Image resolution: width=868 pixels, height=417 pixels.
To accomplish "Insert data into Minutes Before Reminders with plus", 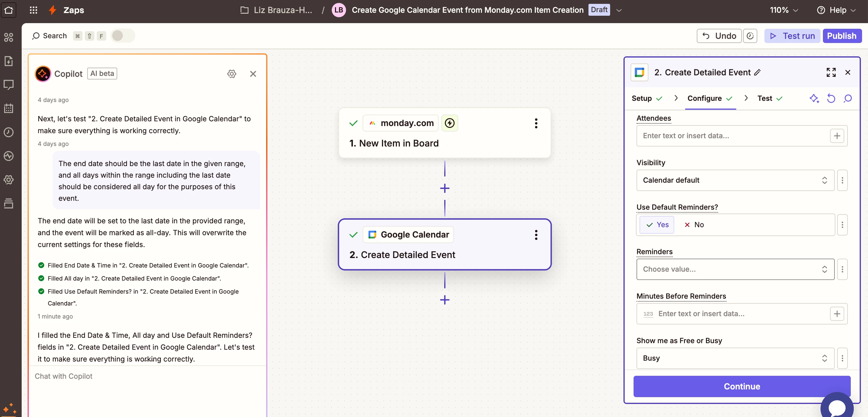I will coord(837,313).
